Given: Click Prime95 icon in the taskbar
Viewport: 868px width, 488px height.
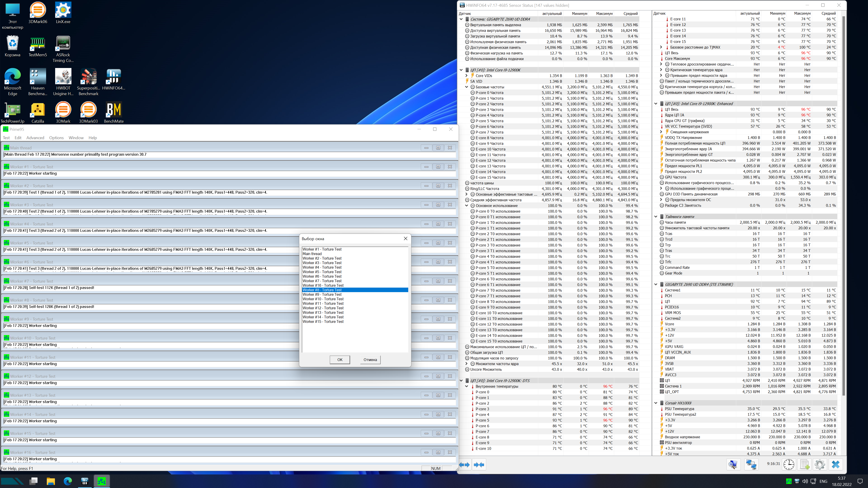Looking at the screenshot, I should pyautogui.click(x=101, y=481).
